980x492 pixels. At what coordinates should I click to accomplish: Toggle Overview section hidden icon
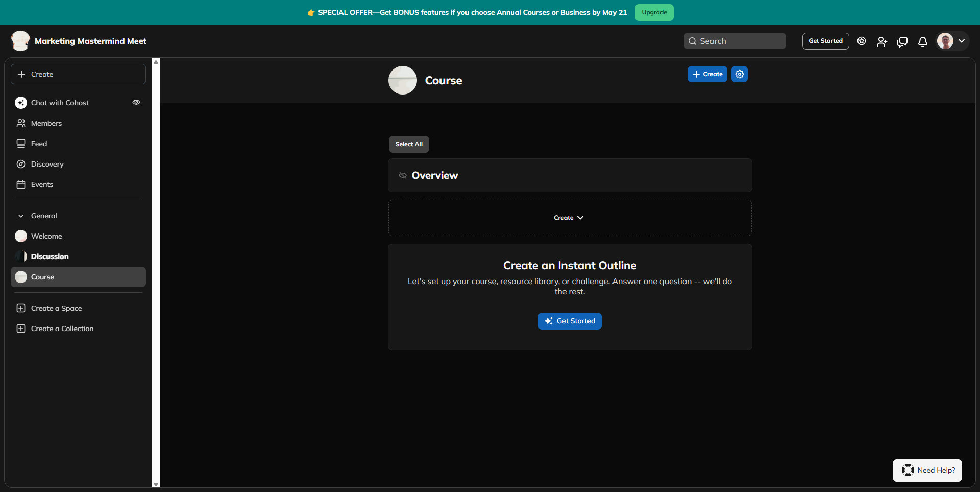coord(403,175)
